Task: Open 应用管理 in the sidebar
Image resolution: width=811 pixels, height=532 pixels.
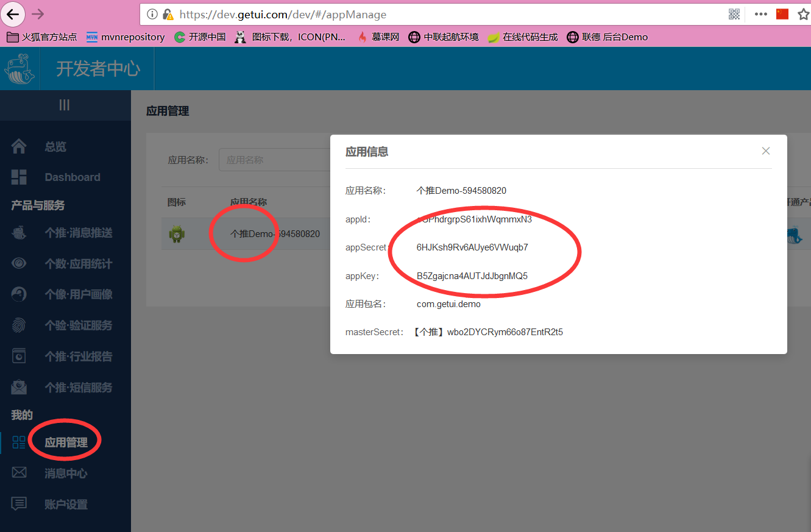Action: pyautogui.click(x=66, y=443)
